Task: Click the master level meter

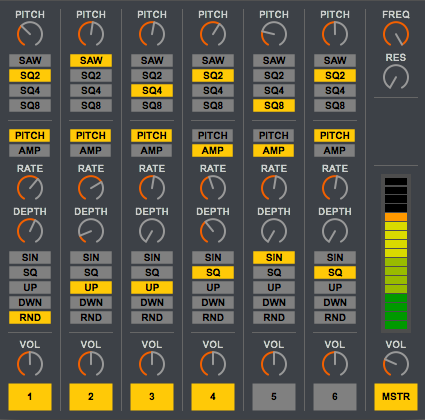Action: 396,253
